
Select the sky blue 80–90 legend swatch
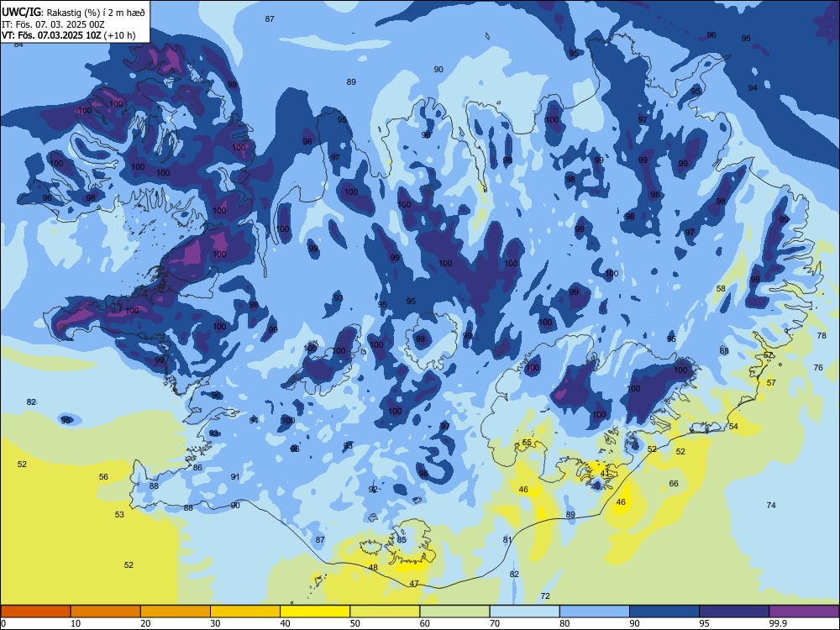(595, 612)
